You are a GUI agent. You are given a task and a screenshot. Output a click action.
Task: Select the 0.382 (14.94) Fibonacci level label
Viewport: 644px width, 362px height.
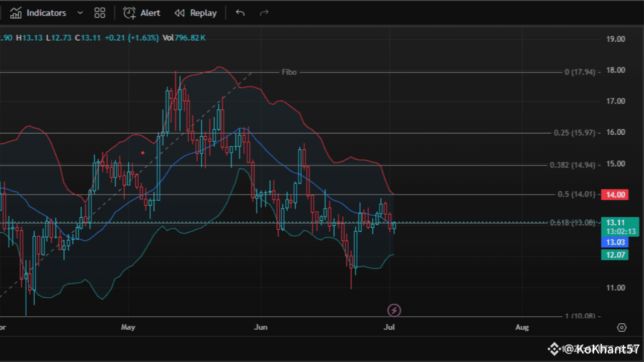pyautogui.click(x=573, y=165)
